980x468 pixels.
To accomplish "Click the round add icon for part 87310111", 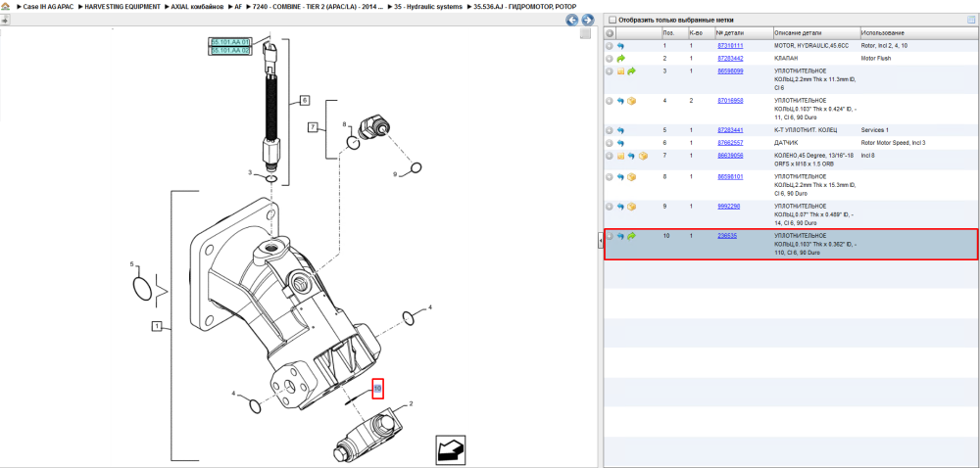I will [x=610, y=46].
